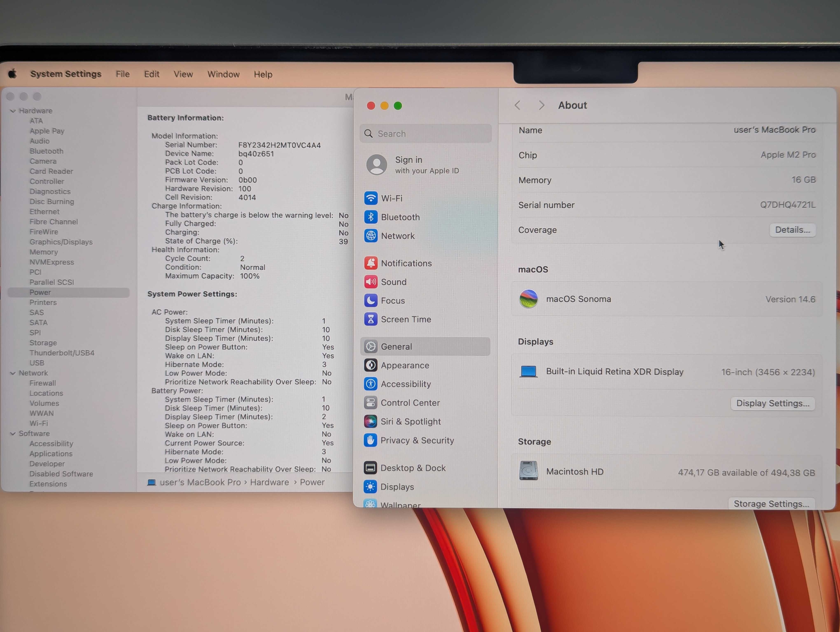Select USB in hardware list

coord(37,363)
